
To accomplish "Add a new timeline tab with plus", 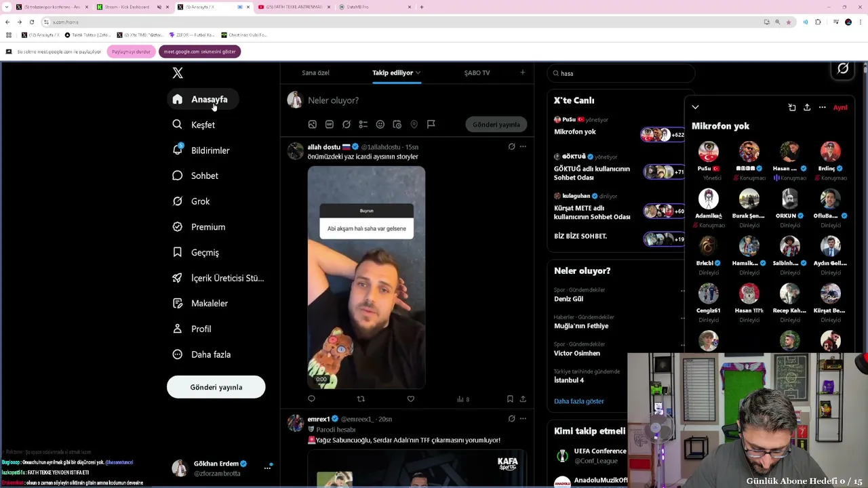I will (x=522, y=73).
